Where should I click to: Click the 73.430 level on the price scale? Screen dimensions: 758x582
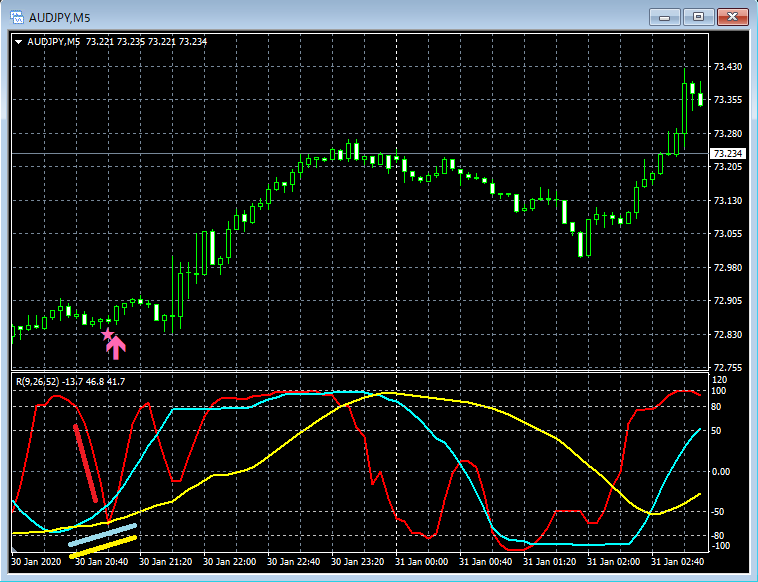[x=727, y=67]
